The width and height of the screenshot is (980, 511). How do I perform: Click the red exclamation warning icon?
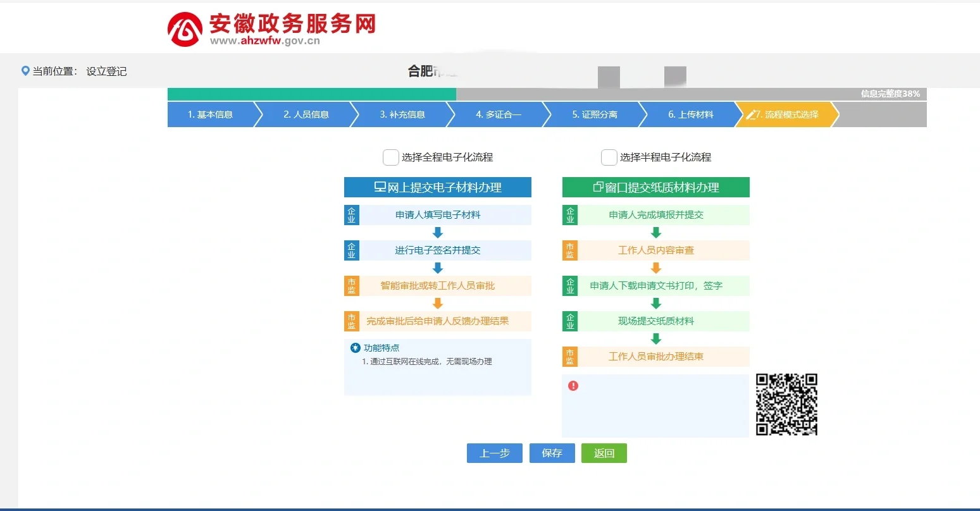(x=573, y=385)
